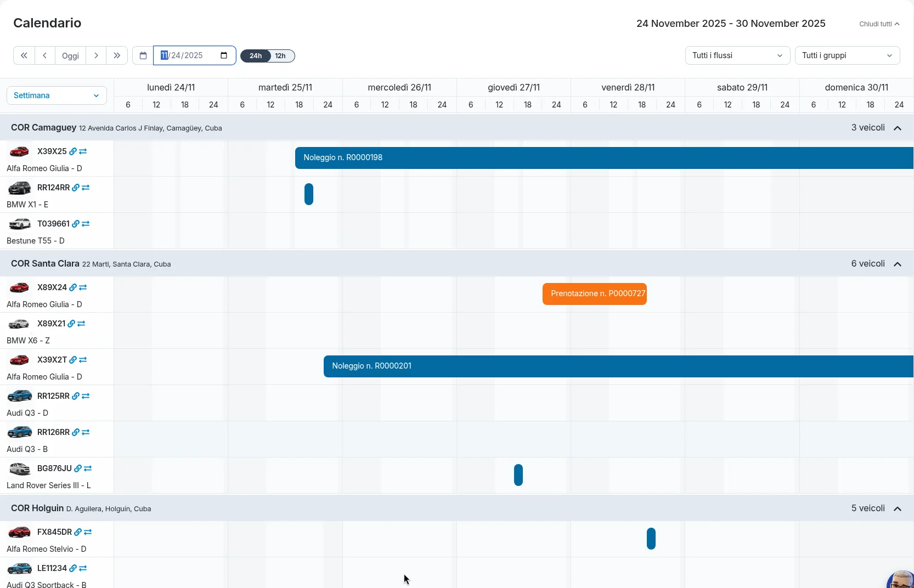The height and width of the screenshot is (588, 914).
Task: Click the link icon next to X39X2T
Action: (73, 360)
